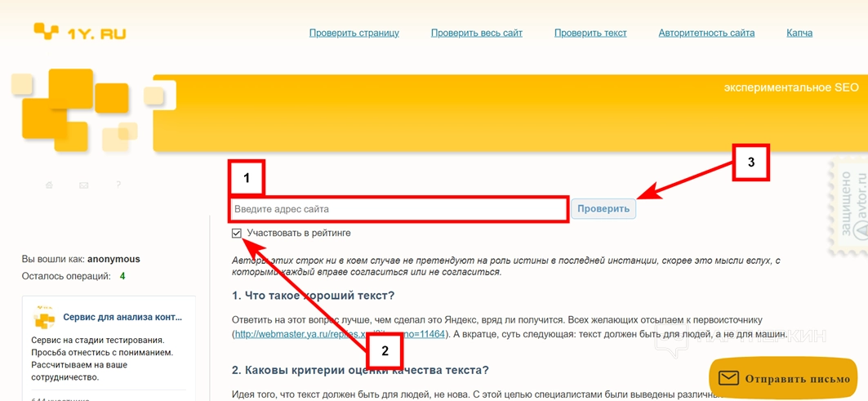Open the faint home icon
Viewport: 868px width, 401px height.
[x=49, y=185]
